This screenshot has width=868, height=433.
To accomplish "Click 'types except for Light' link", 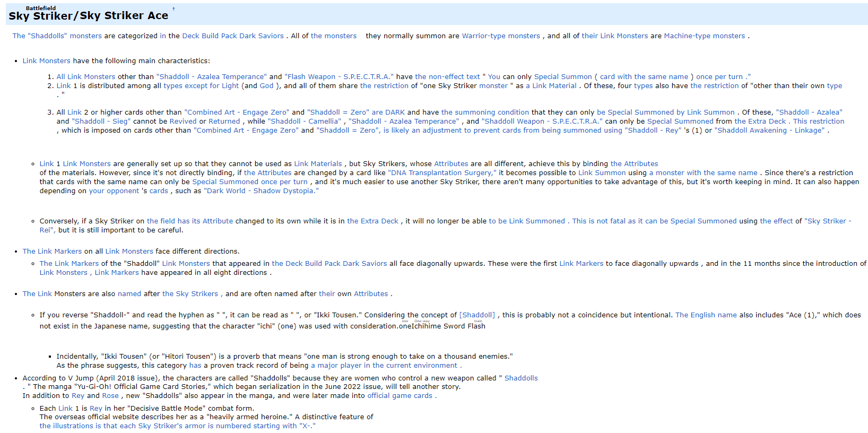I will click(201, 86).
